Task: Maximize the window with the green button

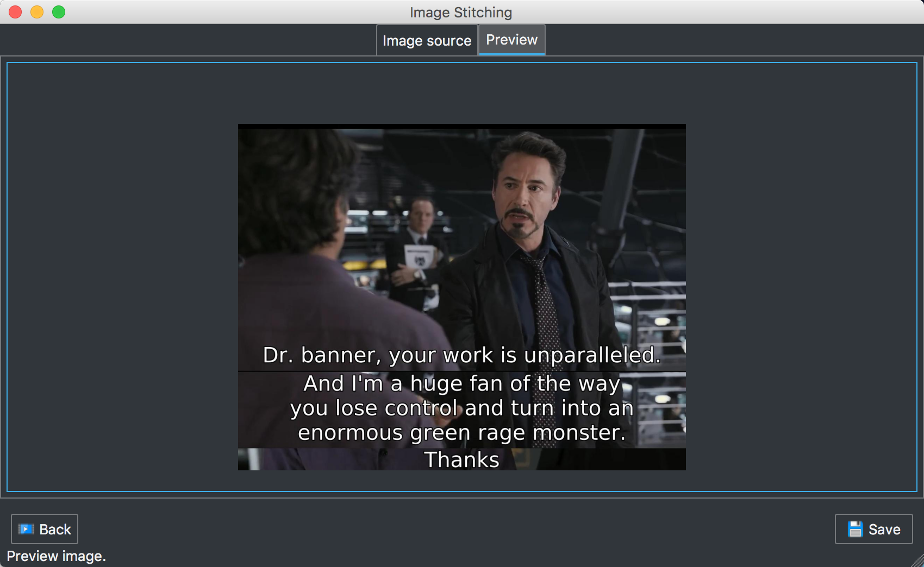Action: pos(59,12)
